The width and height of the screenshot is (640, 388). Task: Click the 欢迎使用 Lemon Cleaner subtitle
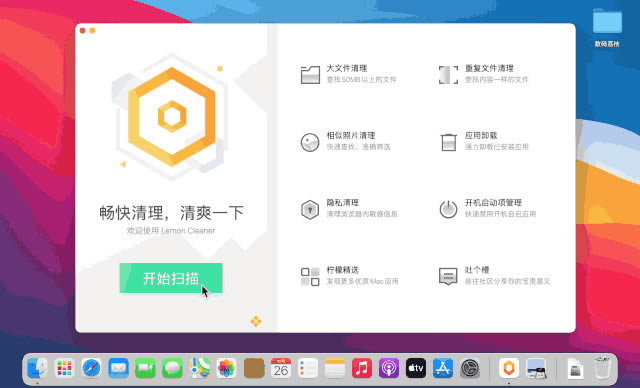tap(171, 231)
